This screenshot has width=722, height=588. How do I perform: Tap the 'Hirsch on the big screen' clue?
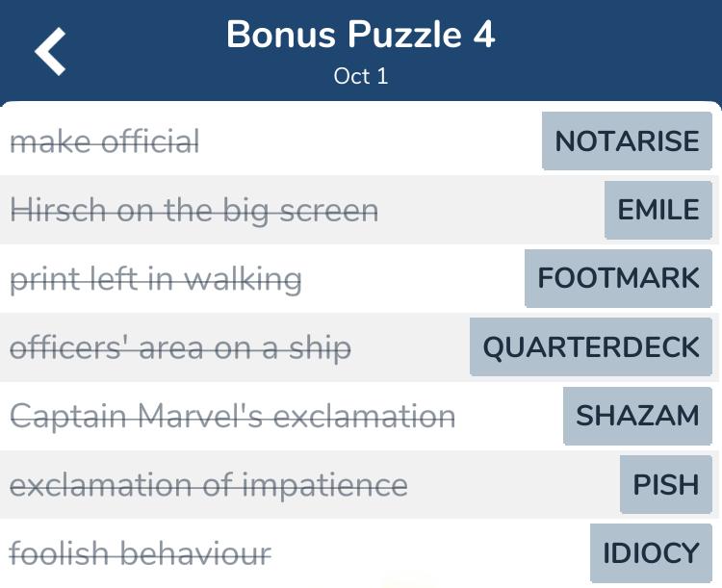coord(193,211)
